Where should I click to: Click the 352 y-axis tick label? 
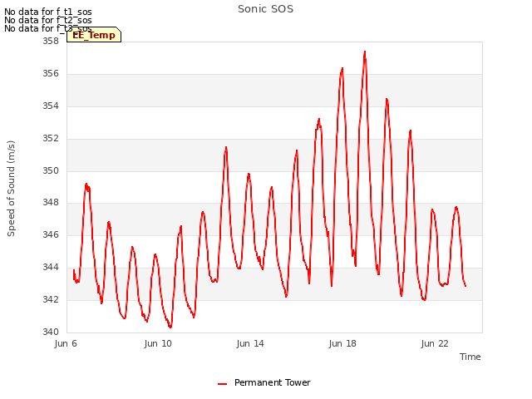(x=51, y=139)
